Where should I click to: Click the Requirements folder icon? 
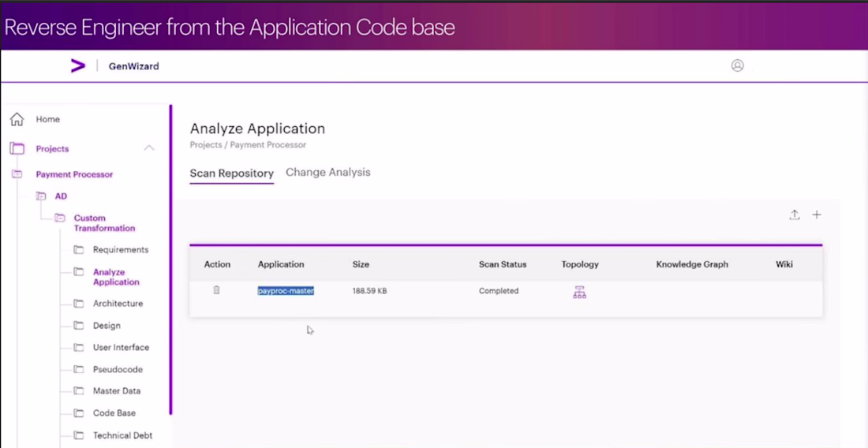[79, 249]
